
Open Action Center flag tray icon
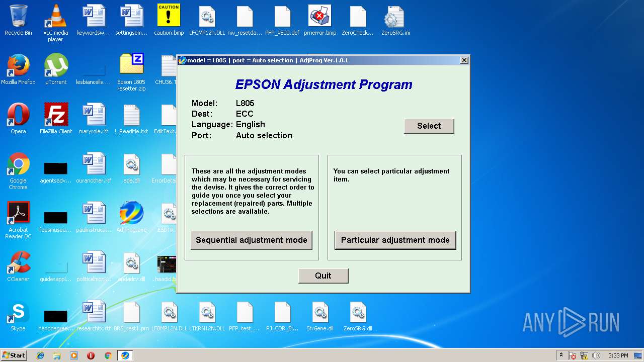[572, 355]
